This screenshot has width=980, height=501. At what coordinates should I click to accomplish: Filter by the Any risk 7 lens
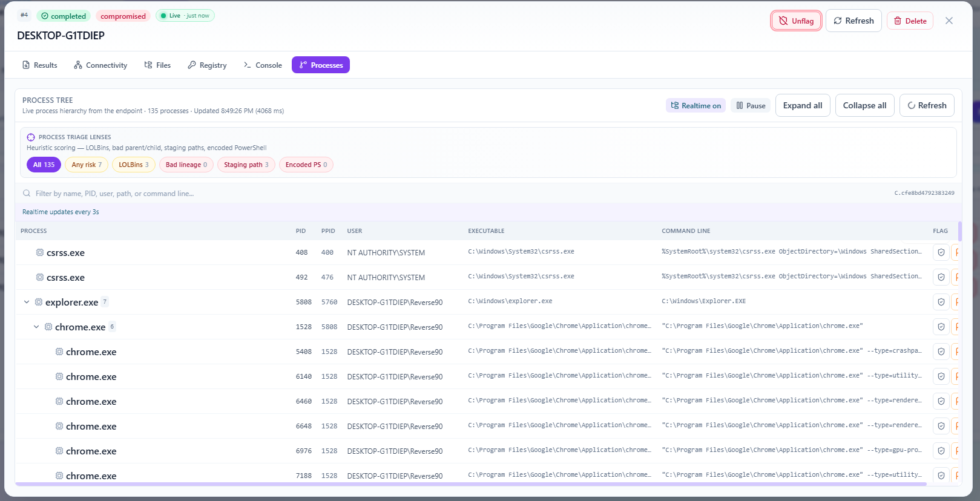pos(87,165)
